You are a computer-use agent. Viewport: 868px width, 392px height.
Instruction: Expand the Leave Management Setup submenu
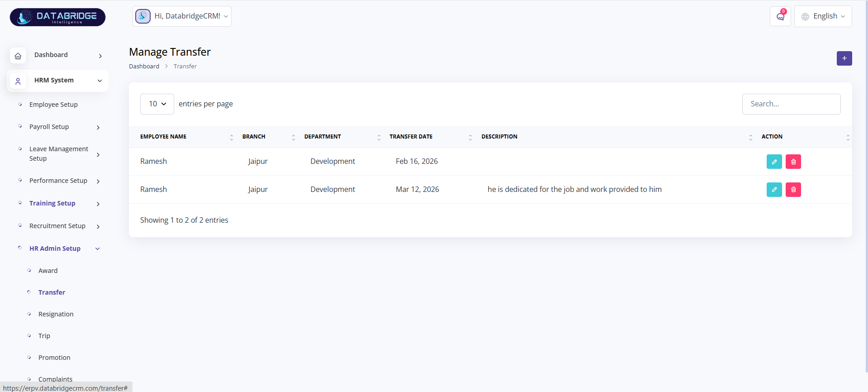point(98,155)
